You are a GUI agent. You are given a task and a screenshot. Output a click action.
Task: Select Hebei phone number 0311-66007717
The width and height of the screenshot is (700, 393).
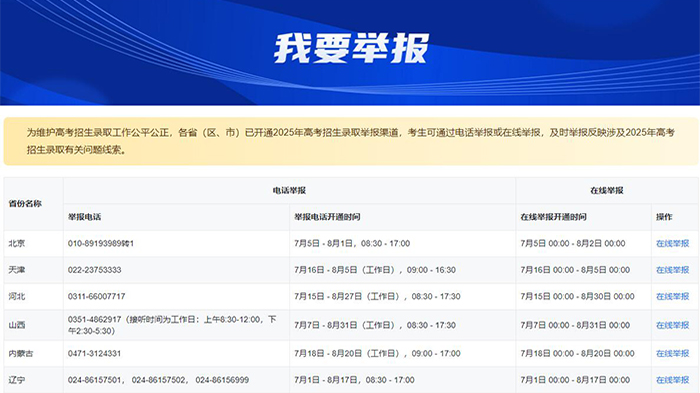click(96, 296)
